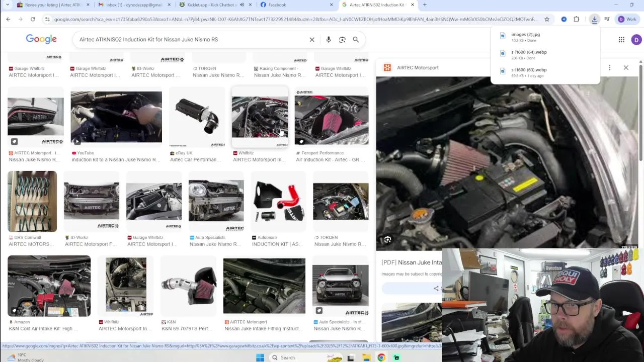Open TORQEN engine bay image result
This screenshot has width=644, height=362.
tap(341, 202)
